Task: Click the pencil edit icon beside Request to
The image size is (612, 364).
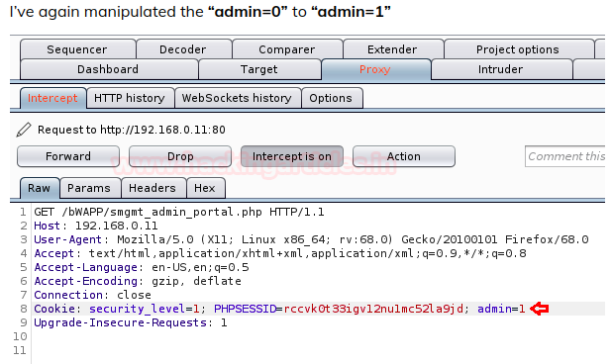Action: pyautogui.click(x=24, y=130)
